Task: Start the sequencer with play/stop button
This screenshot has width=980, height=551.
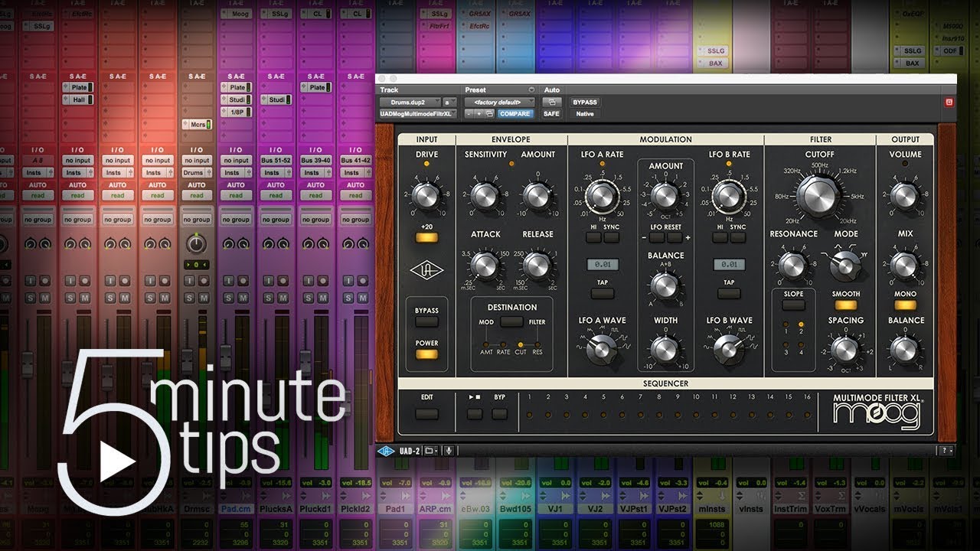Action: pyautogui.click(x=475, y=414)
